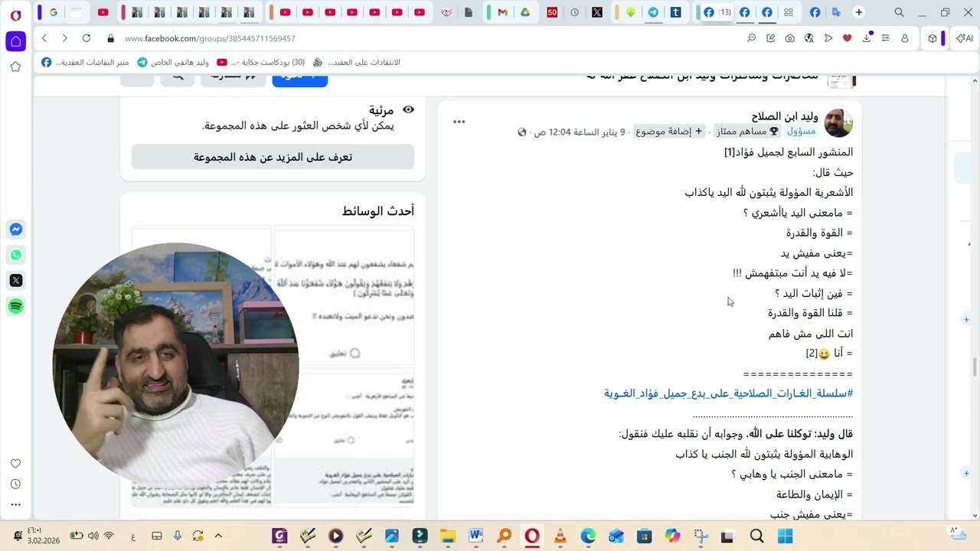Open author name وليد ابن الصلاح
Image resolution: width=980 pixels, height=551 pixels.
[785, 116]
